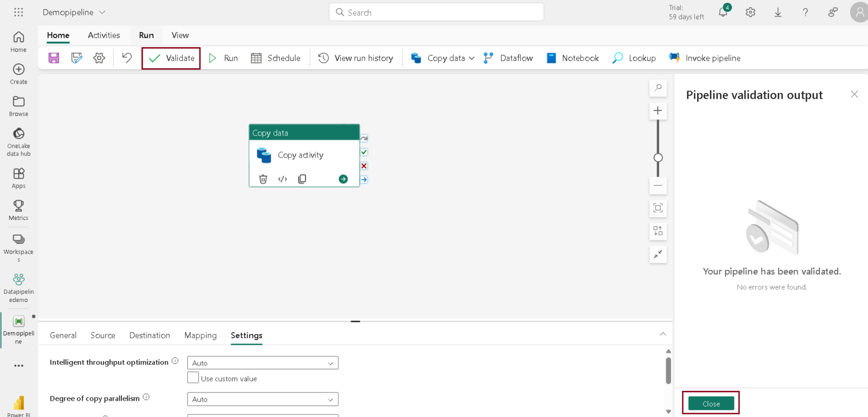
Task: Enable the Use custom value checkbox
Action: (x=193, y=378)
